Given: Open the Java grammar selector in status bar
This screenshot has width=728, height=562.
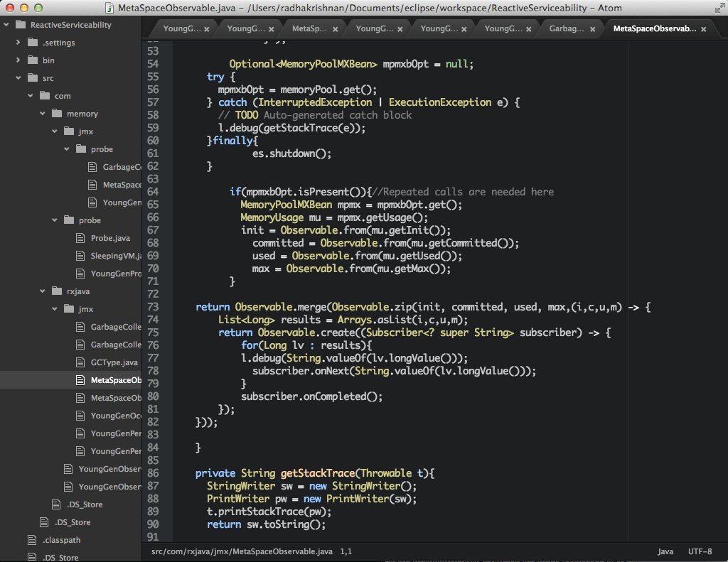Looking at the screenshot, I should (665, 551).
